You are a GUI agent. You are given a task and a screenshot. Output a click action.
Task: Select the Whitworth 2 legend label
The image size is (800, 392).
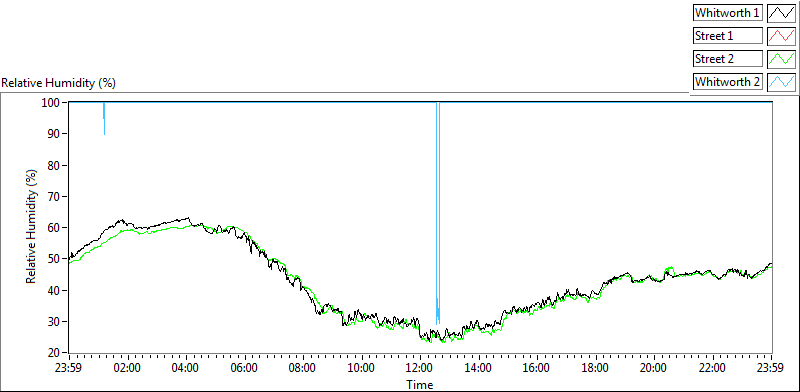coord(728,81)
